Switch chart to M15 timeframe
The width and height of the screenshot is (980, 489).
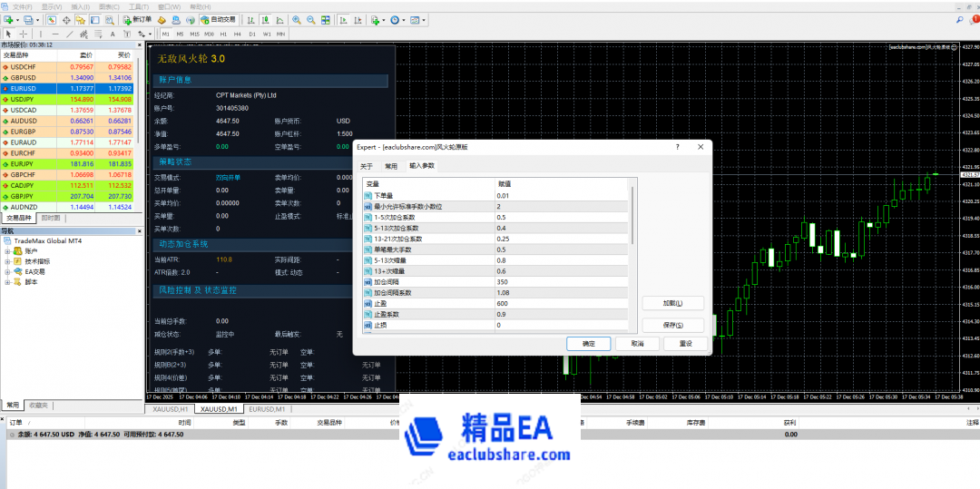point(194,34)
